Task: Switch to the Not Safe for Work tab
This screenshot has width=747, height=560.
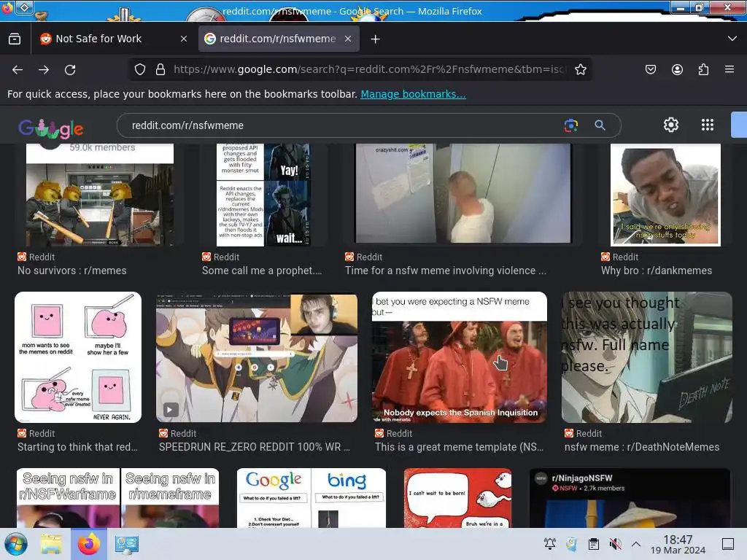Action: [113, 39]
